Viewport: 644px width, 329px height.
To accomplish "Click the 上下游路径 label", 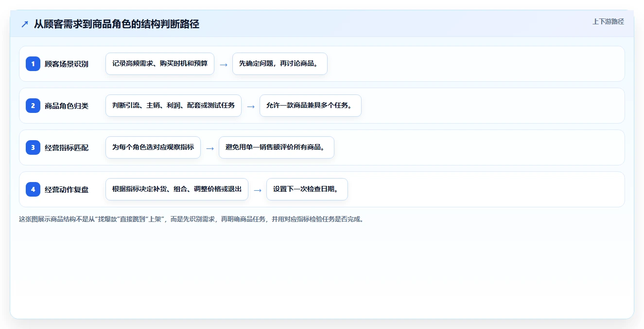I will click(608, 22).
